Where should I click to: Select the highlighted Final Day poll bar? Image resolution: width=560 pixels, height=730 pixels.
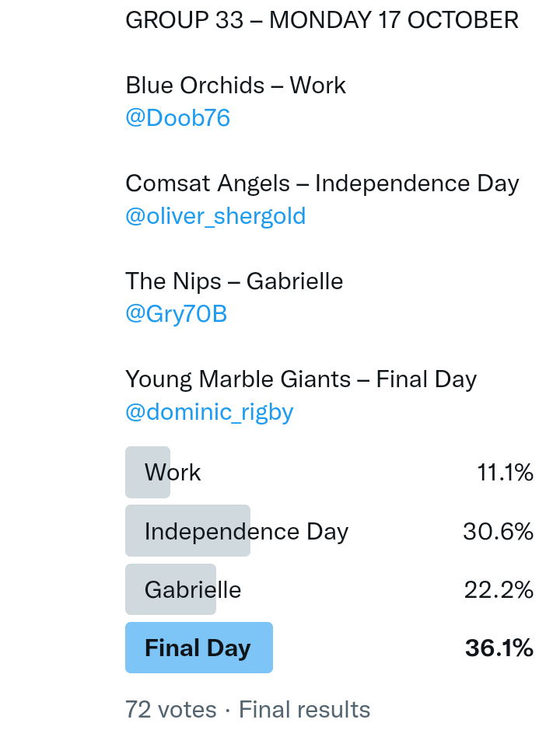pyautogui.click(x=199, y=648)
